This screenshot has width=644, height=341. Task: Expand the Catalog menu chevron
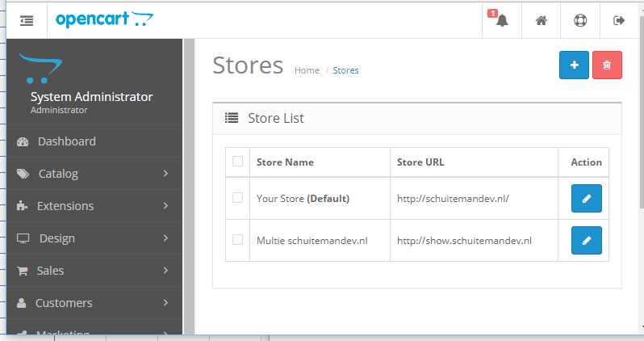coord(165,174)
